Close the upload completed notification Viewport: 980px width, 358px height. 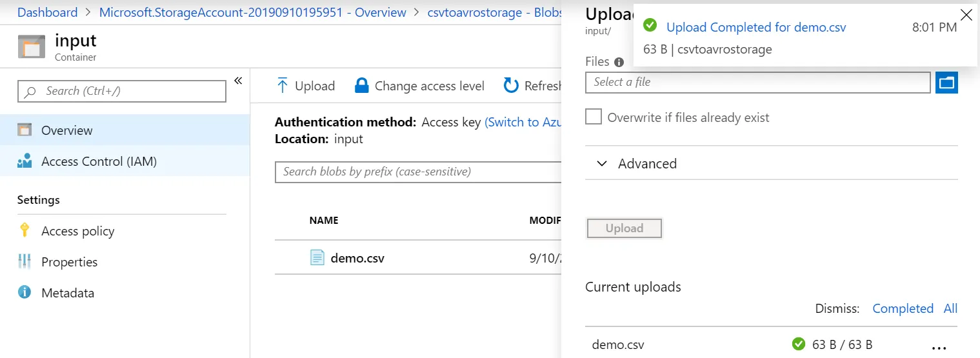[966, 15]
